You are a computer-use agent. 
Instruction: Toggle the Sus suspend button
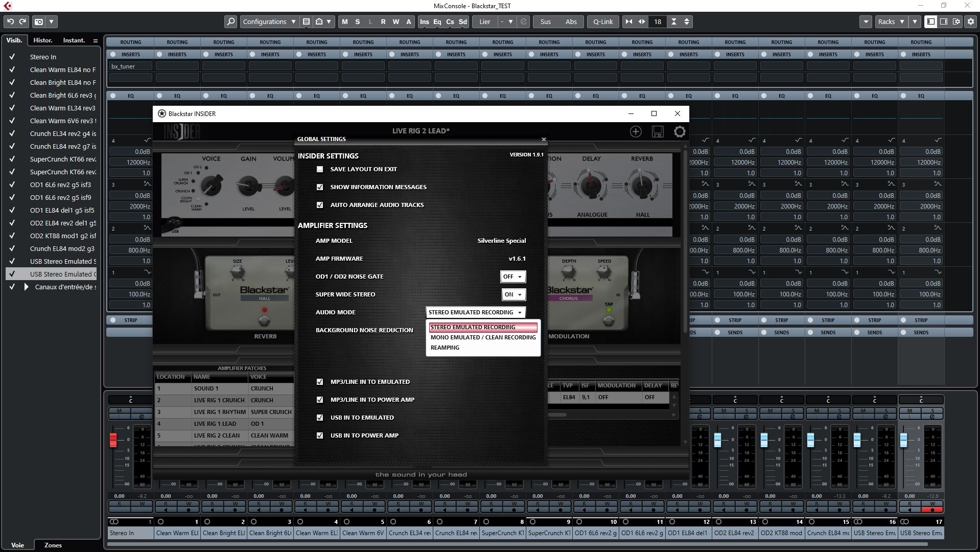click(546, 21)
